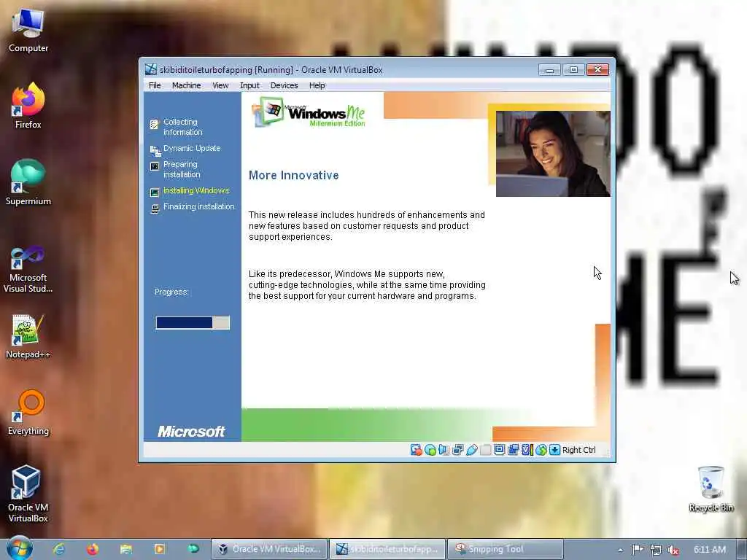Launch Internet Explorer from the taskbar
The image size is (747, 560).
(59, 549)
